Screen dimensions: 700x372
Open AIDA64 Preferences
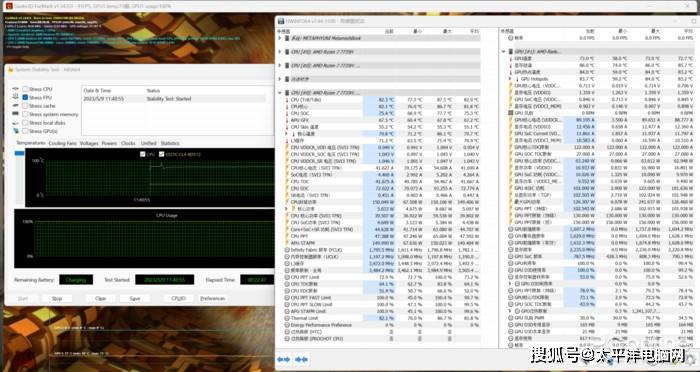[212, 298]
